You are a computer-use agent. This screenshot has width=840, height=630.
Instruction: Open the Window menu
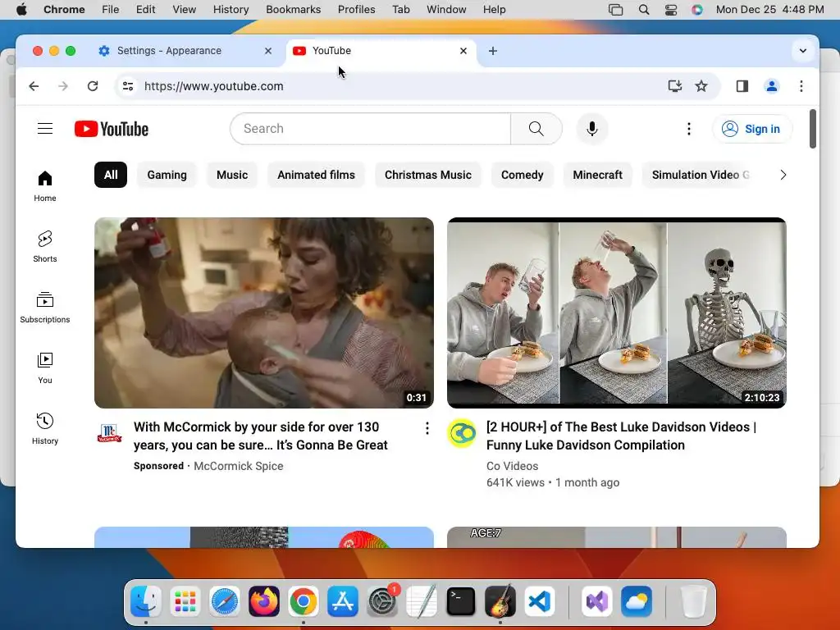pos(446,10)
